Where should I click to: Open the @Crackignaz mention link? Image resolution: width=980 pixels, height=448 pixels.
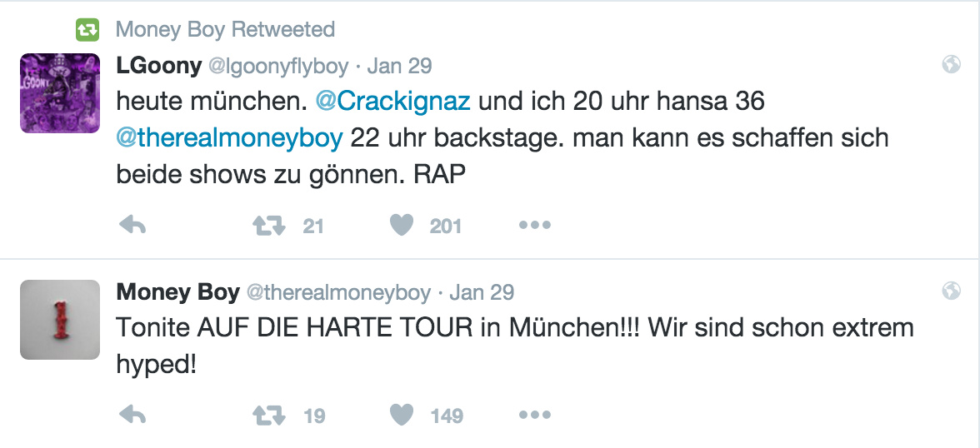(x=392, y=102)
